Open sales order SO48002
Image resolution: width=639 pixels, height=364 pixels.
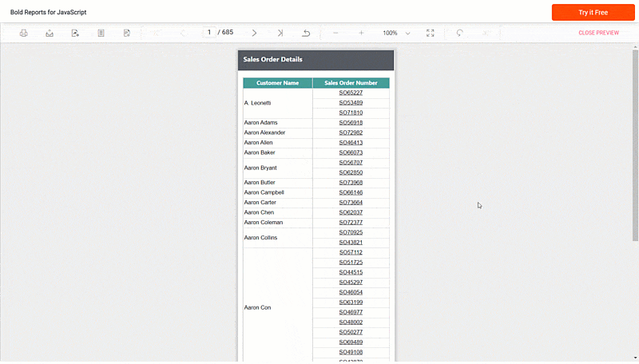click(351, 322)
